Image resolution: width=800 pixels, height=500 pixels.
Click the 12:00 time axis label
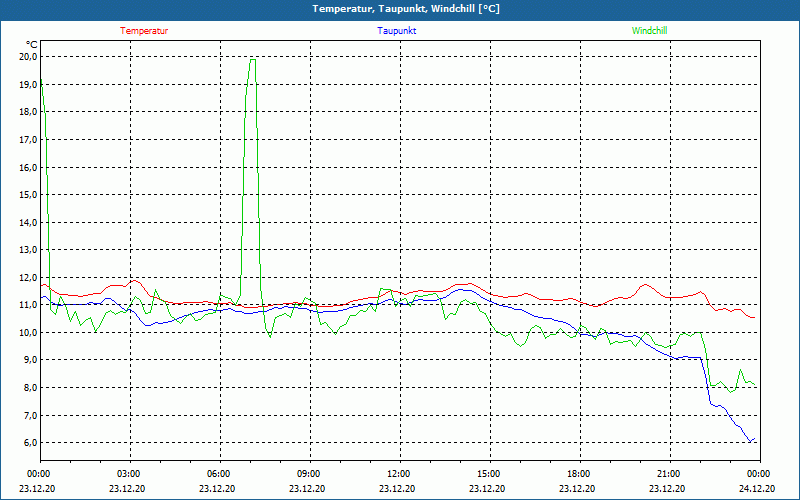click(398, 474)
